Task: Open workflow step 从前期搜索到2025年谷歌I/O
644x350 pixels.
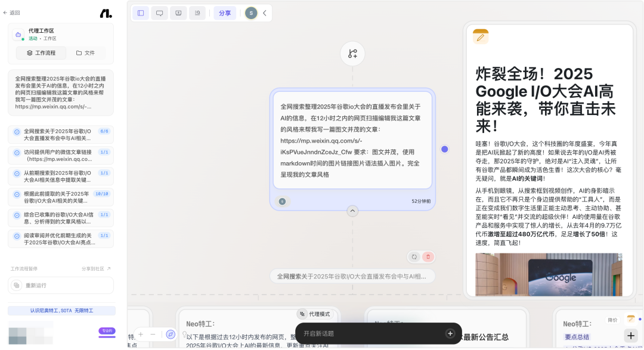Action: coord(61,176)
